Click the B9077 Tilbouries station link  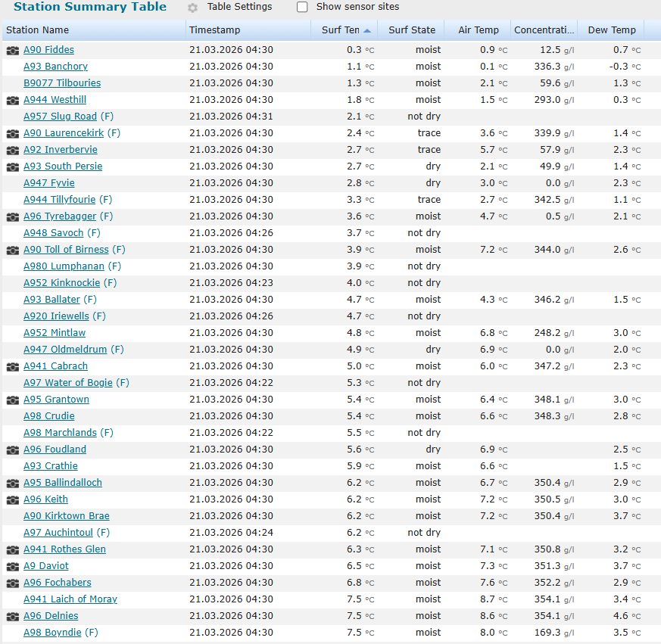coord(61,83)
